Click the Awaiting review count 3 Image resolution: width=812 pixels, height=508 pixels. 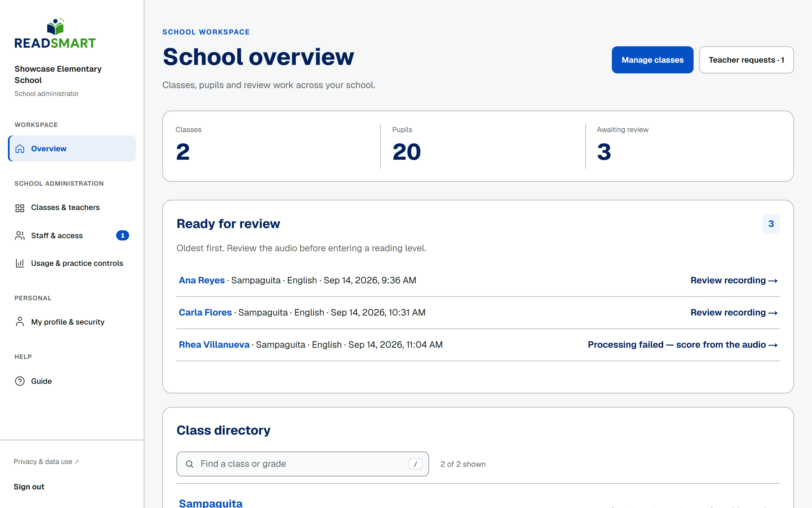tap(604, 152)
